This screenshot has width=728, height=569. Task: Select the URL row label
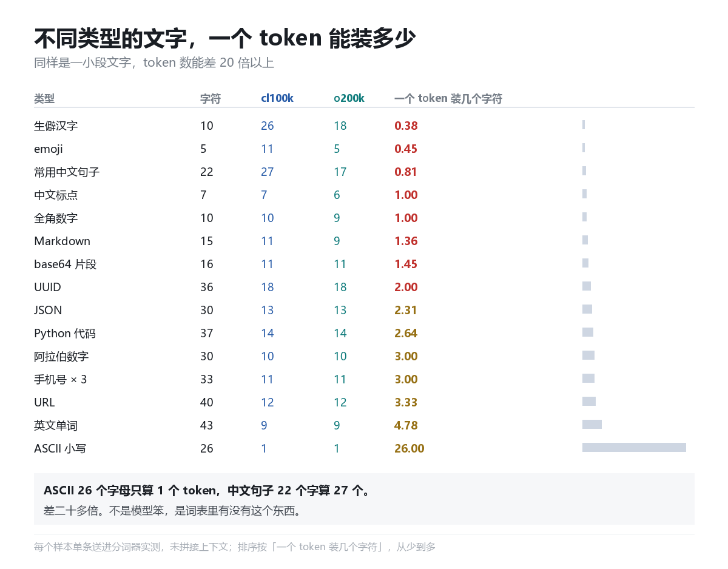[x=44, y=403]
